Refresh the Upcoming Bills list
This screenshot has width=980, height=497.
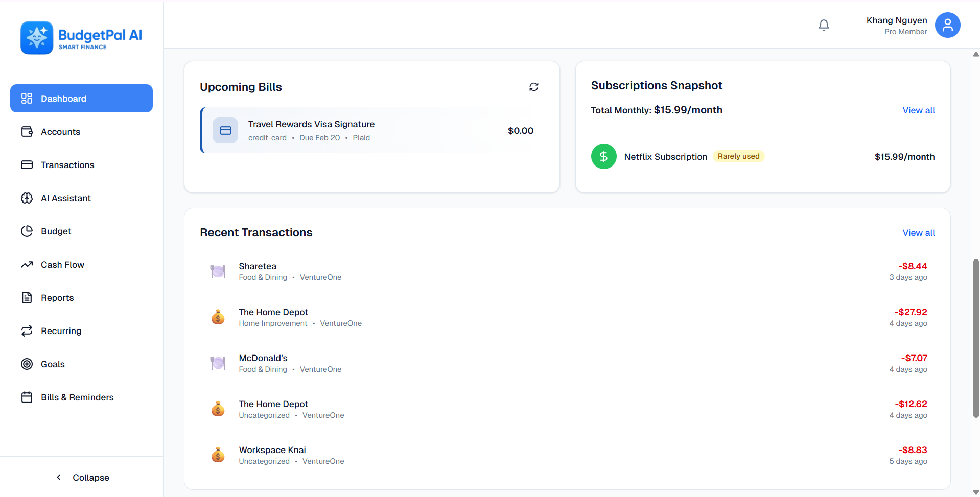click(x=533, y=87)
